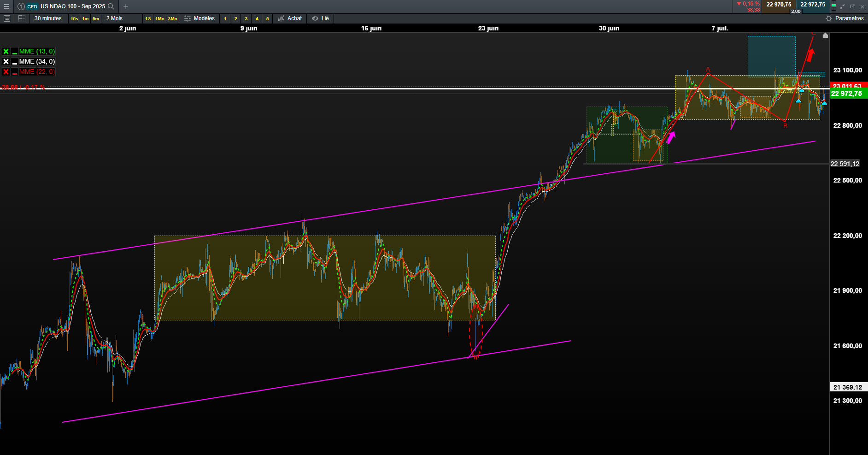868x455 pixels.
Task: Open the hamburger main menu
Action: (6, 6)
